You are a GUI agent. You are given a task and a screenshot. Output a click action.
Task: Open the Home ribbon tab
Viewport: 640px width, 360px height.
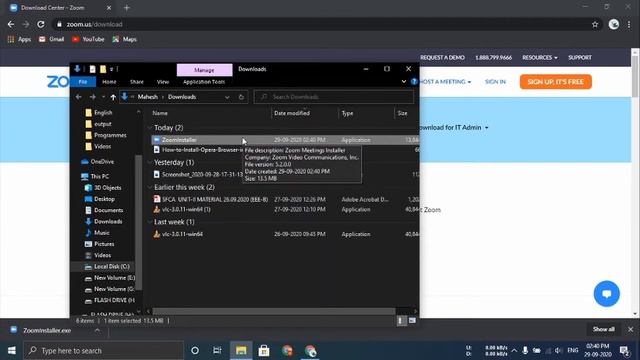[x=109, y=82]
